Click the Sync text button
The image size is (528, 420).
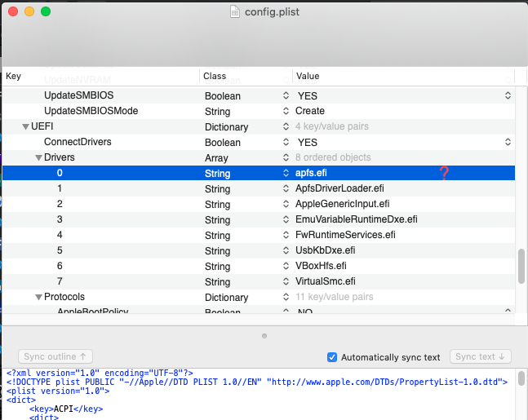480,356
